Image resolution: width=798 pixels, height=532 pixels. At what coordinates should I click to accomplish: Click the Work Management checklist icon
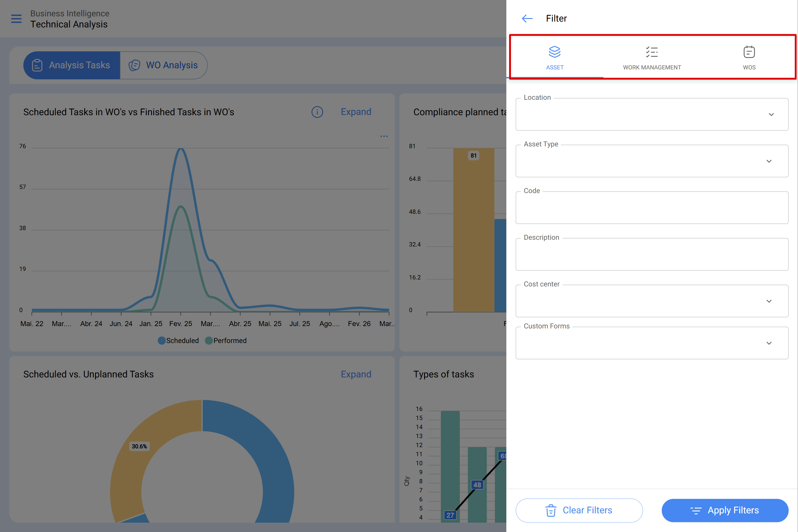click(x=652, y=52)
